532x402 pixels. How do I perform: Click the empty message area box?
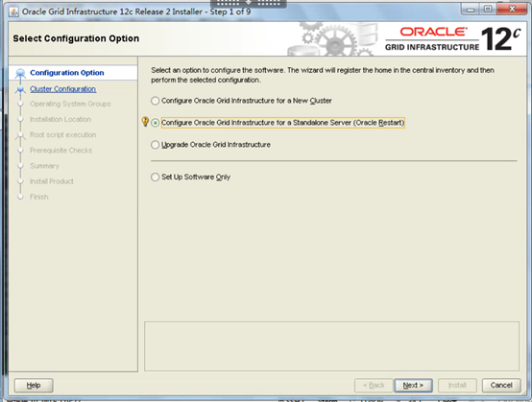coord(331,346)
